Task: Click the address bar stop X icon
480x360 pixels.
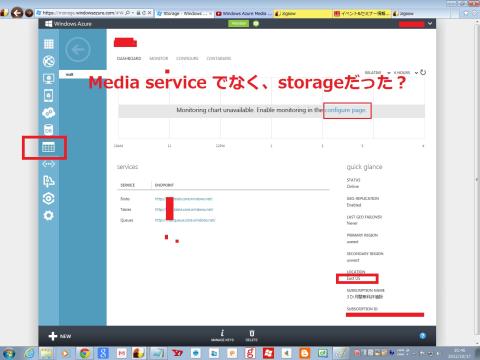Action: pyautogui.click(x=150, y=13)
